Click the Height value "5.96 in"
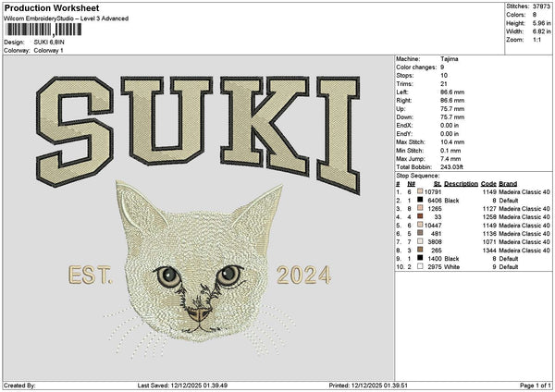Viewport: 555px width, 392px height. [541, 23]
